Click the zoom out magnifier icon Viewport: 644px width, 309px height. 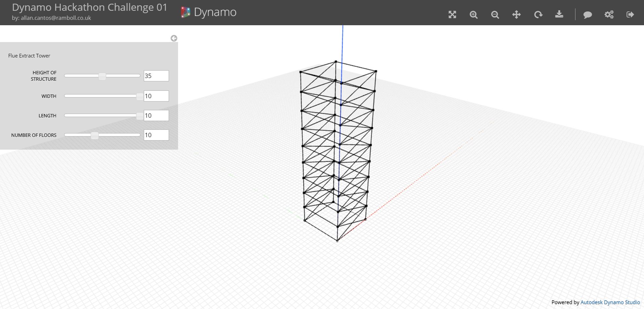[x=495, y=14]
